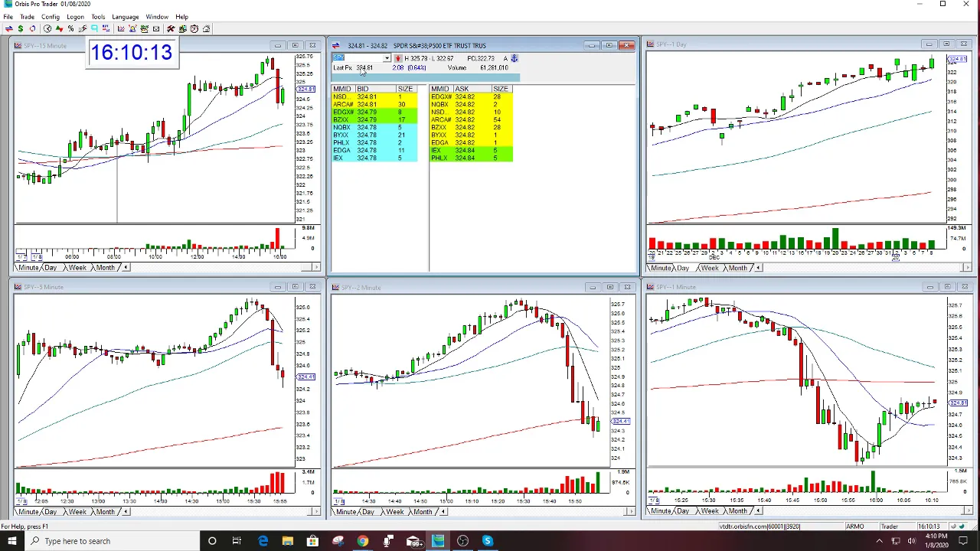This screenshot has width=980, height=551.
Task: Toggle the blue anchor icon in quote window
Action: pos(514,58)
